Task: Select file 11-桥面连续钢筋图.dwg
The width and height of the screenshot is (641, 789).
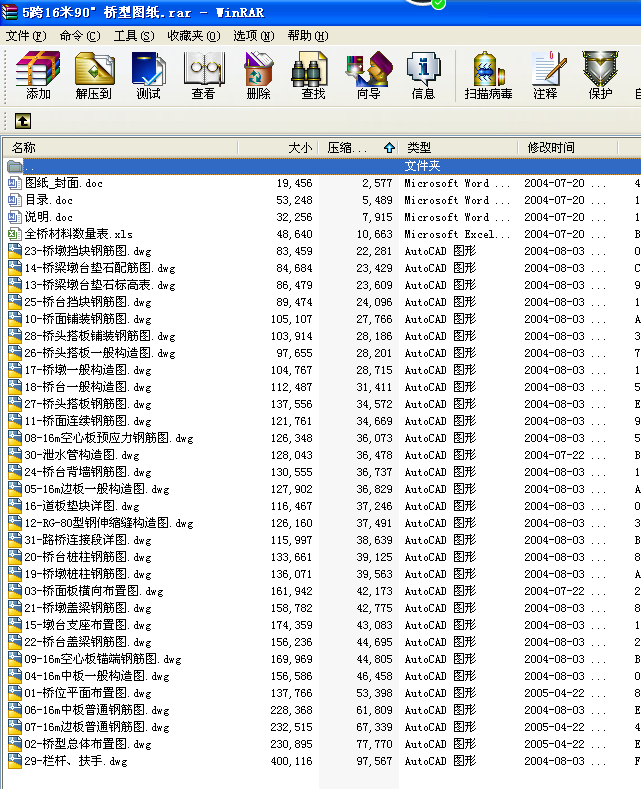Action: 88,421
